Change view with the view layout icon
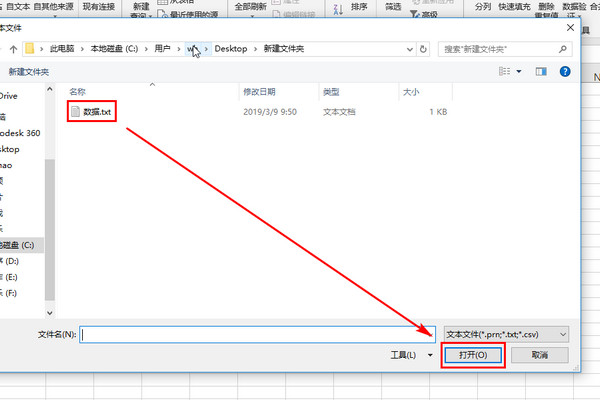Viewport: 600px width, 400px height. point(504,71)
